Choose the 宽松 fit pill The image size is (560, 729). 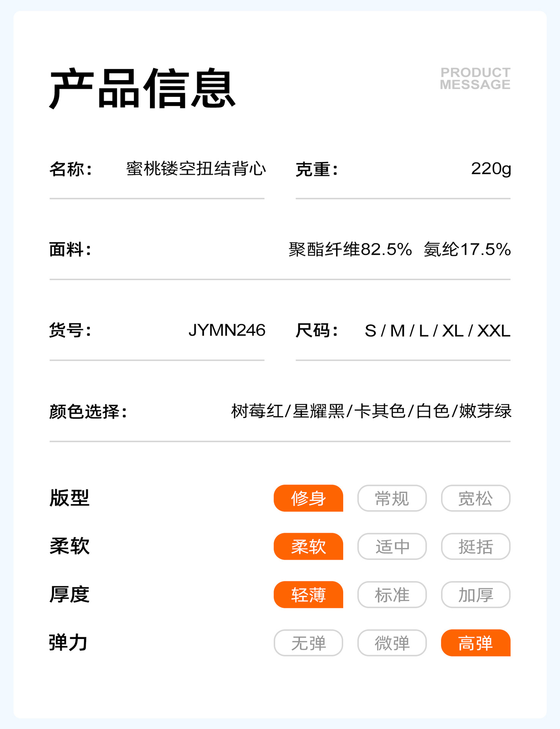click(x=475, y=498)
